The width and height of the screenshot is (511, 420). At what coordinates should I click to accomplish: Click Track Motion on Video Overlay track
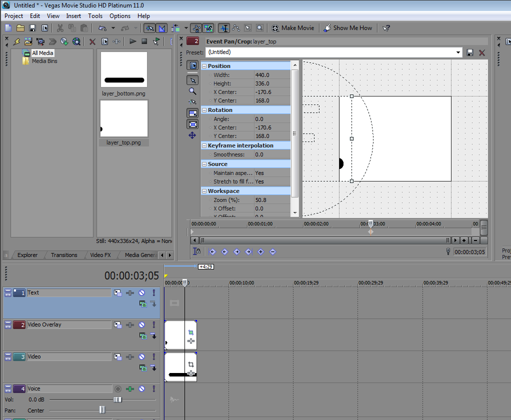point(117,325)
